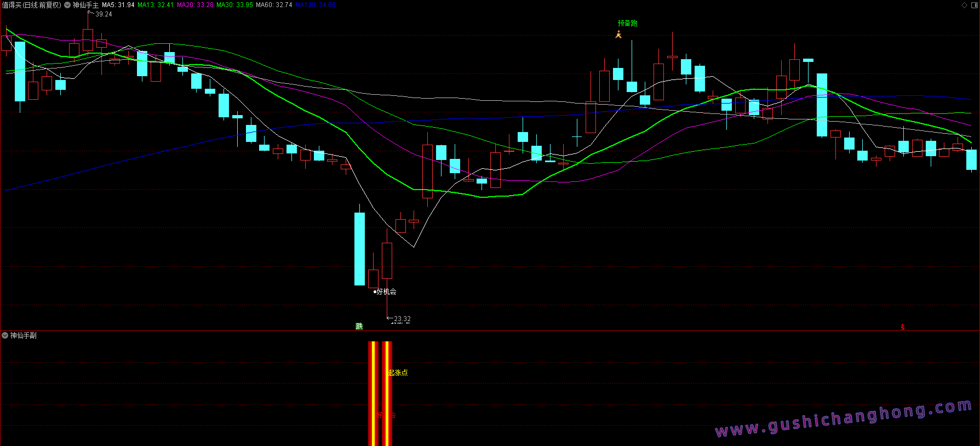Select the MA5: 31.94 indicator label

[118, 5]
